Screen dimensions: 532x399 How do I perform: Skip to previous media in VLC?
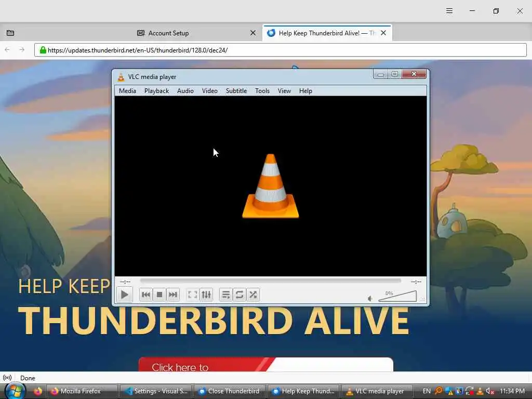tap(146, 295)
